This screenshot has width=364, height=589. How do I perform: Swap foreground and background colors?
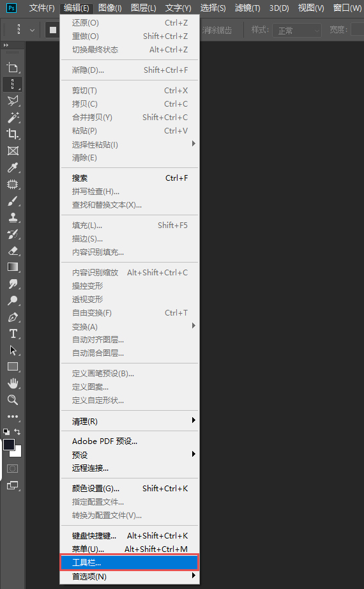click(17, 432)
